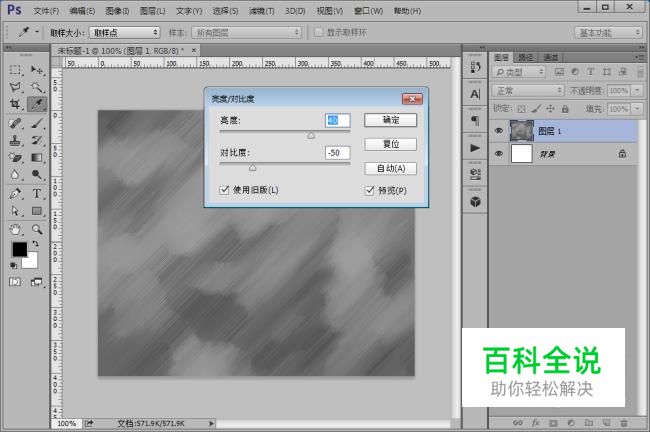Screen dimensions: 650x432
Task: Open the tool preset picker arrow
Action: click(x=37, y=32)
